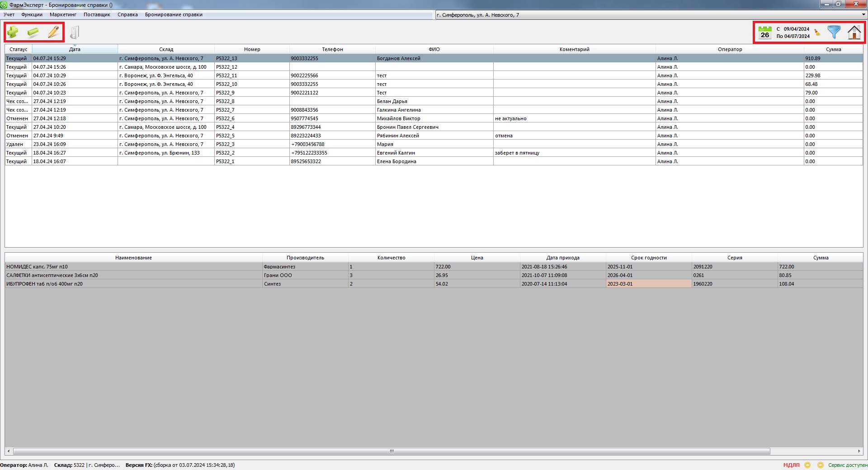The image size is (868, 470).
Task: Sort table by Статус column header
Action: pos(18,49)
